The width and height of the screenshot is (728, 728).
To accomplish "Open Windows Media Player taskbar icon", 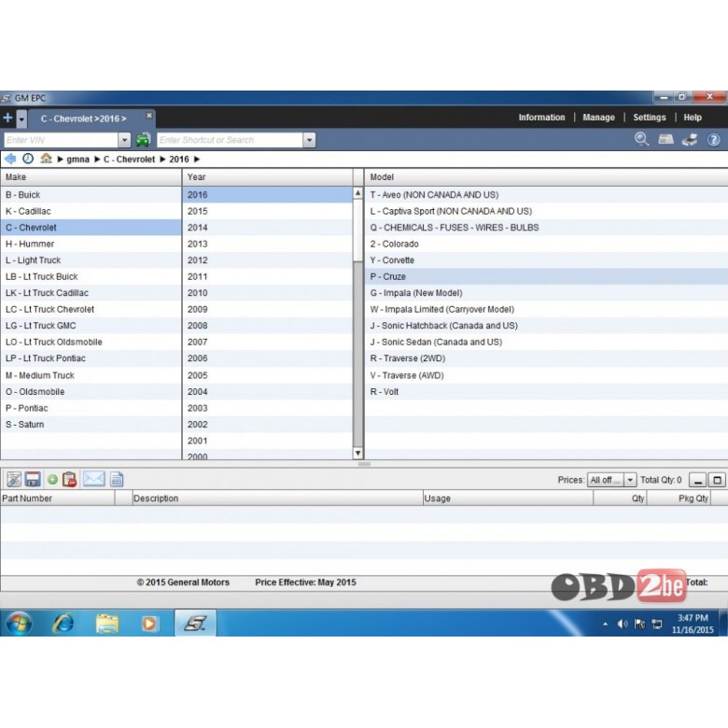I will [x=149, y=623].
